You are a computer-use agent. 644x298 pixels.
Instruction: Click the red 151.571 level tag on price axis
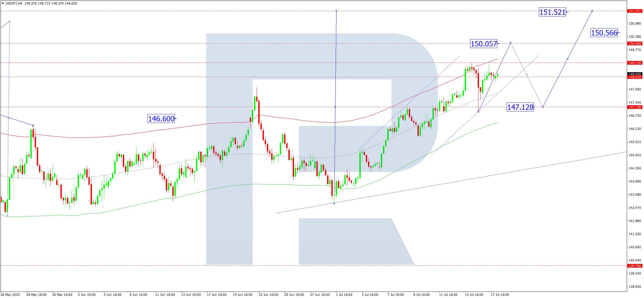[x=635, y=11]
